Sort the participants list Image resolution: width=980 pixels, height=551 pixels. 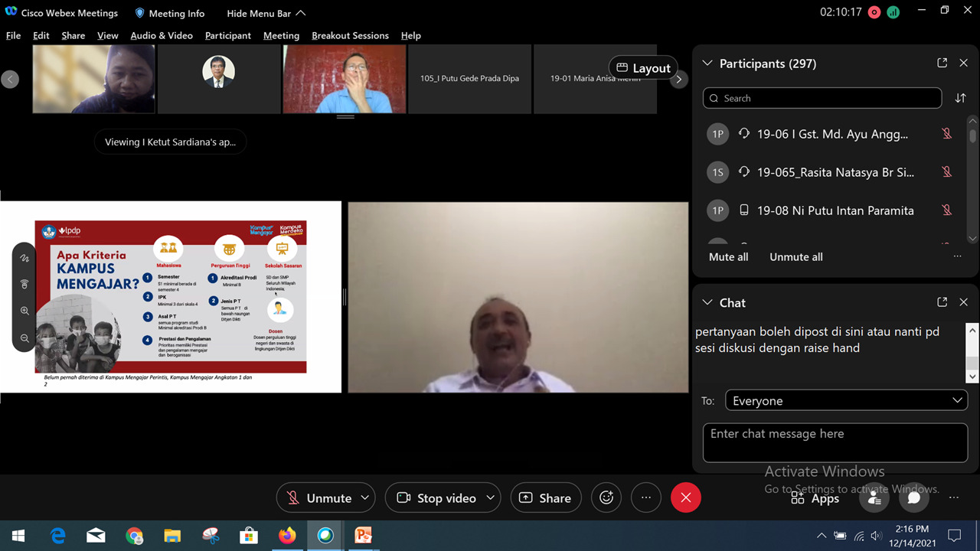(960, 98)
